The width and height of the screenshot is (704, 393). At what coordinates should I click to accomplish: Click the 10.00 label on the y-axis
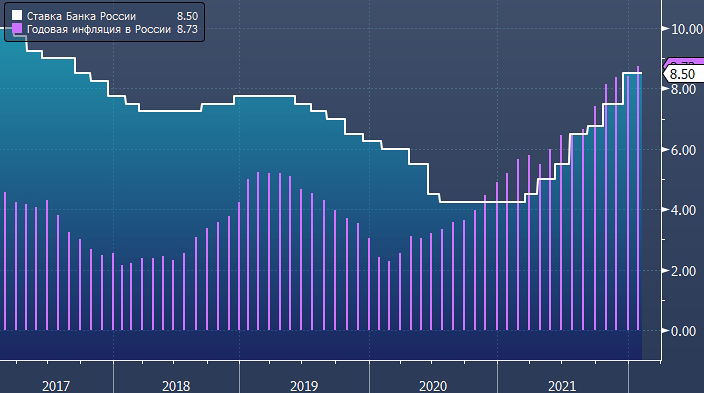tap(687, 29)
